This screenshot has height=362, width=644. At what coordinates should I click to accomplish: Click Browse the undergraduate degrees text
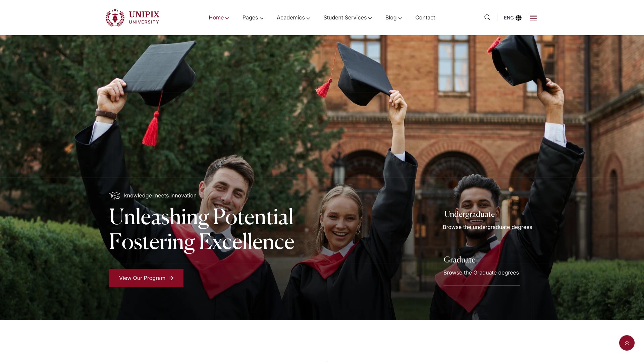tap(487, 227)
